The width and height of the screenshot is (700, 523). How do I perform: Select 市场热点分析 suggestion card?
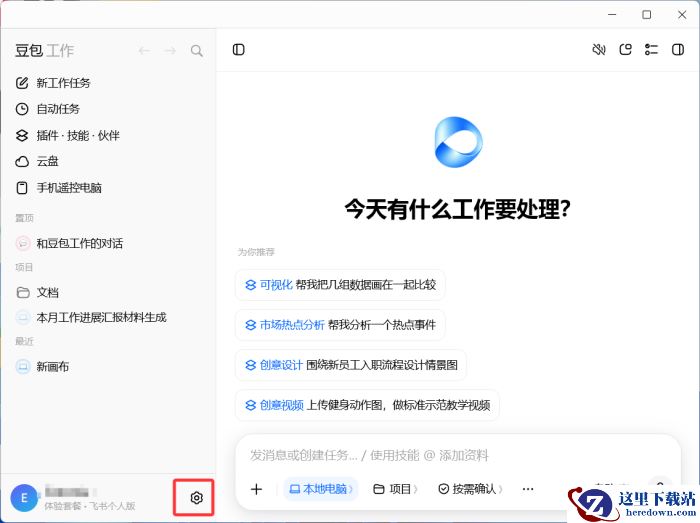tap(340, 325)
